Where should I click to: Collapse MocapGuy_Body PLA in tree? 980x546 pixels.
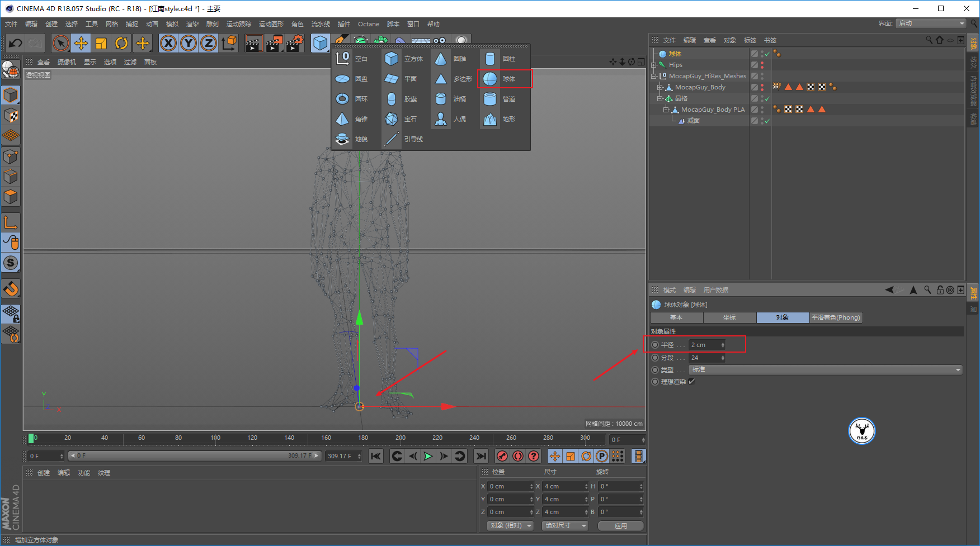(666, 110)
